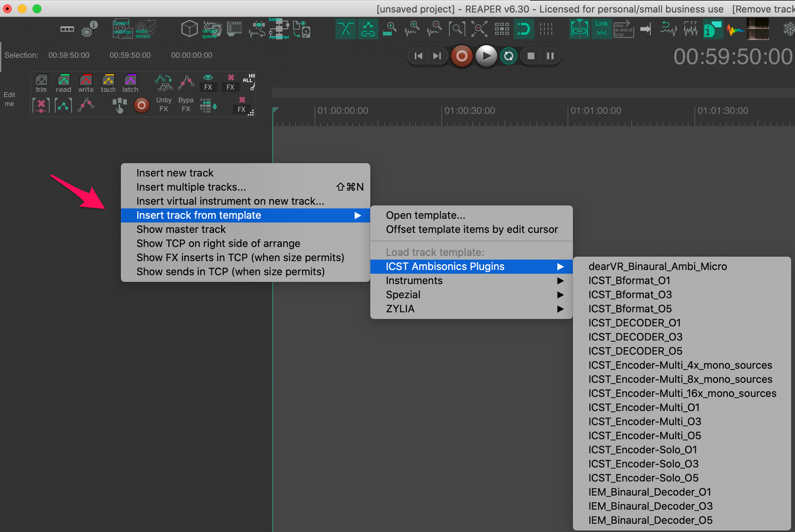
Task: Click the 01:00:30:00 timeline ruler mark
Action: click(x=469, y=111)
